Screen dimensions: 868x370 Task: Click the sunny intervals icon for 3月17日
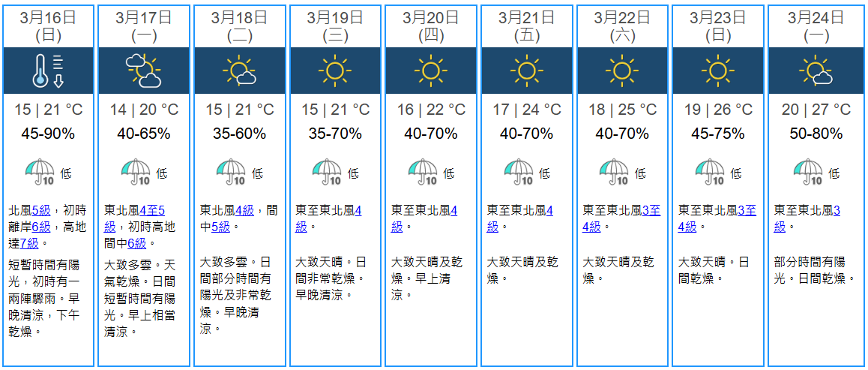(144, 71)
